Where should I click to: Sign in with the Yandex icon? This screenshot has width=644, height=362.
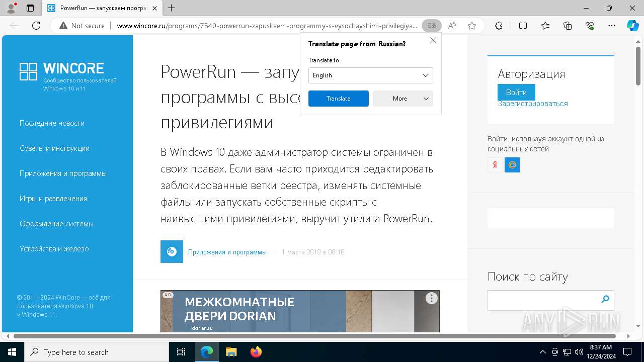point(495,165)
